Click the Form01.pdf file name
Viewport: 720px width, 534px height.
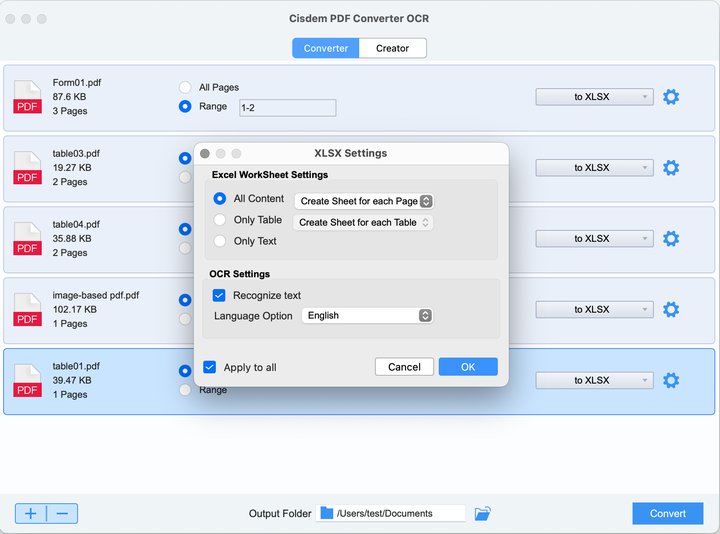pos(77,83)
